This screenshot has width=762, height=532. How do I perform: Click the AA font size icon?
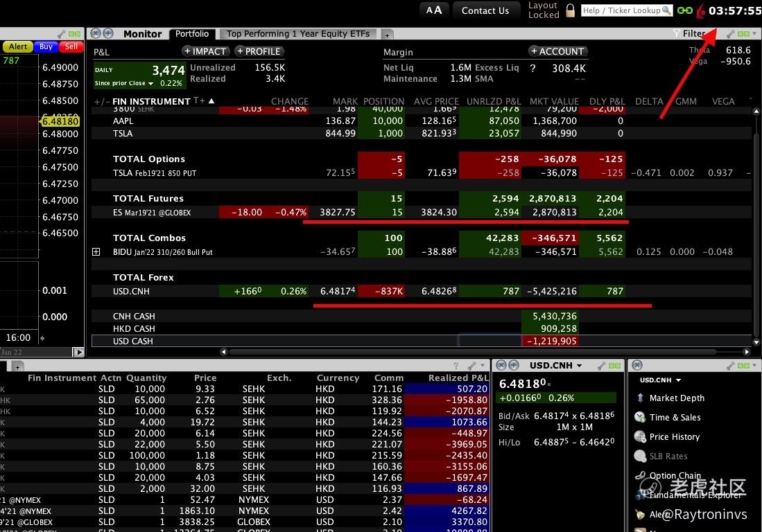point(434,10)
